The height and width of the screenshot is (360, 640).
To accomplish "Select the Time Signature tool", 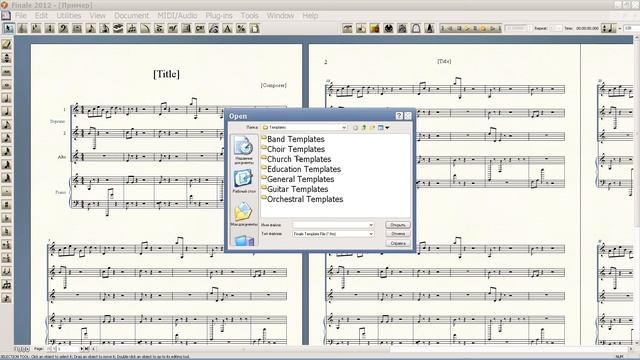I will pyautogui.click(x=50, y=29).
